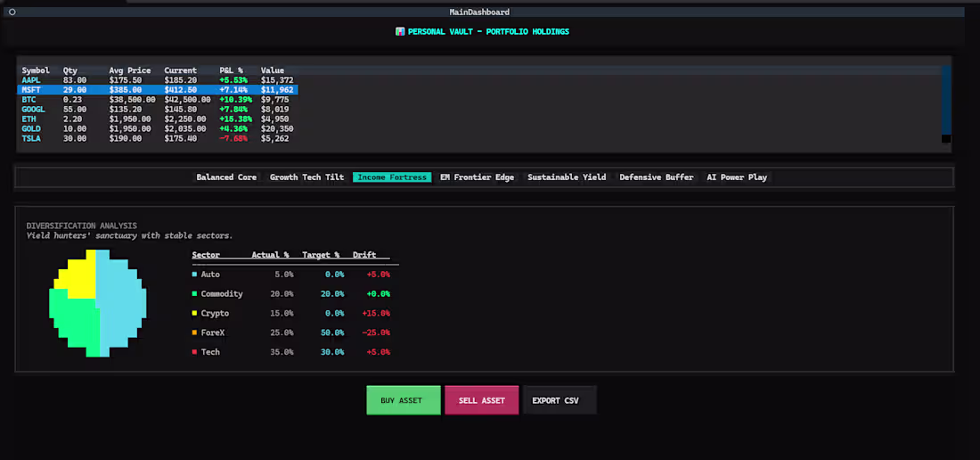
Task: Click the Sell Asset button
Action: [481, 400]
